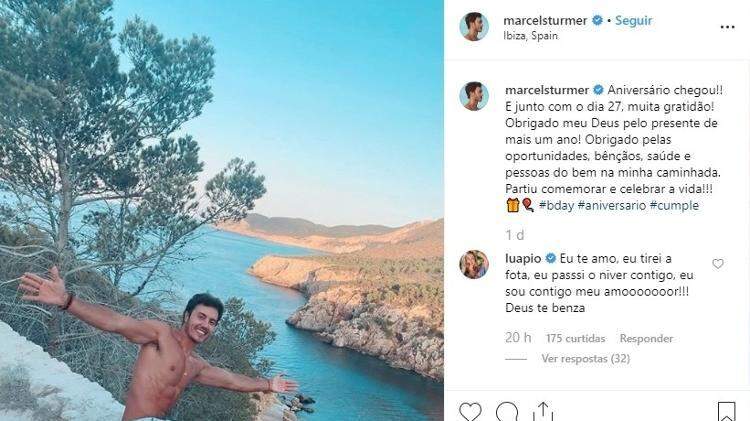The width and height of the screenshot is (750, 421).
Task: Click the share arrow icon
Action: (543, 412)
